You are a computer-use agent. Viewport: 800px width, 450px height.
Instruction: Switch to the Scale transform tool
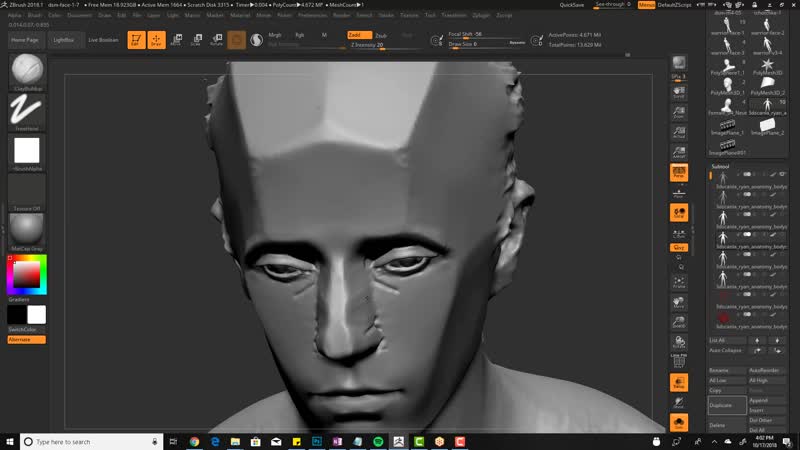196,40
